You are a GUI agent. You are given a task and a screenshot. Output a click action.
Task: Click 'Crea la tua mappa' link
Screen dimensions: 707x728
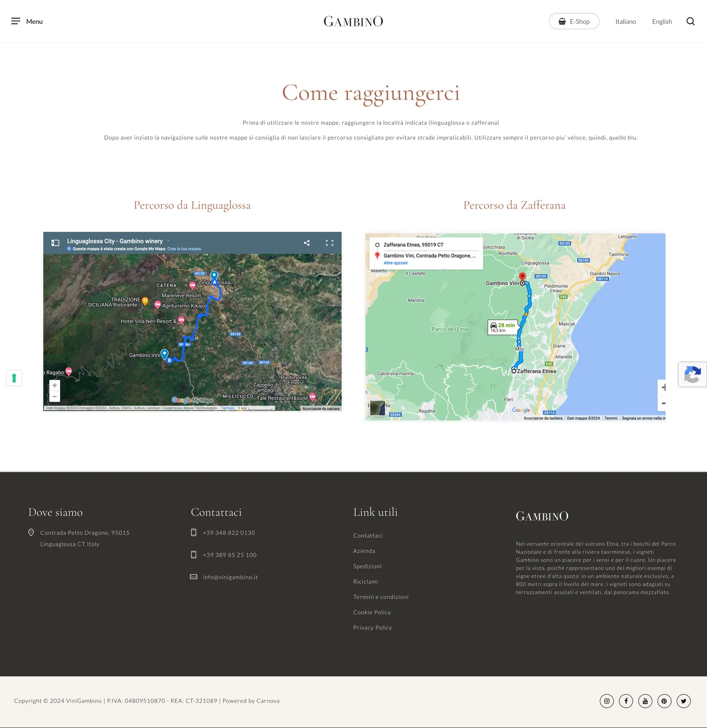(184, 249)
